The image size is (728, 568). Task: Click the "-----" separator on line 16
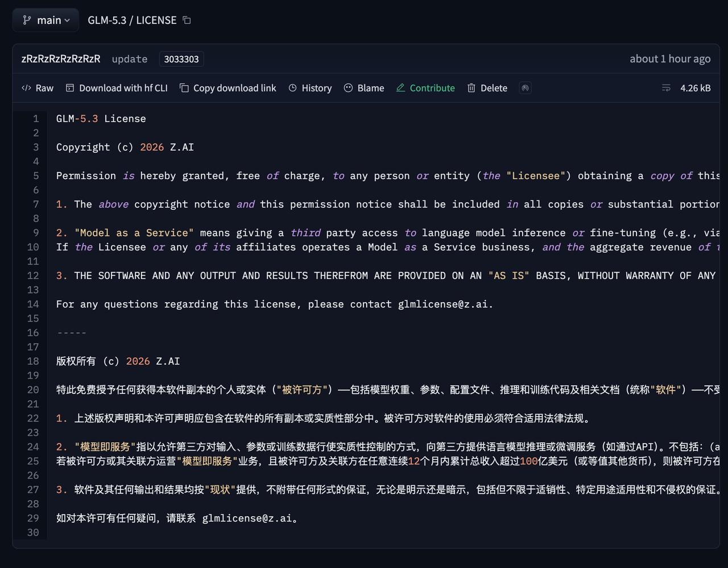click(x=72, y=332)
